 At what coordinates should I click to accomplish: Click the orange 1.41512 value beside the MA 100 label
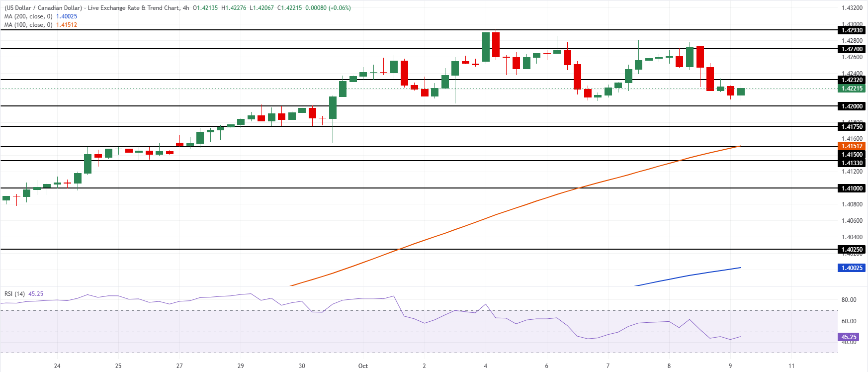pyautogui.click(x=67, y=25)
